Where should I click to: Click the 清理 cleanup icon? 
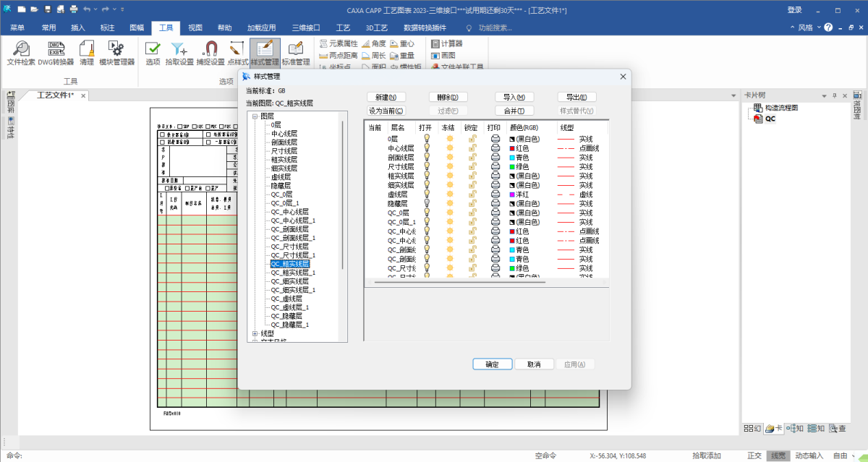(x=87, y=53)
